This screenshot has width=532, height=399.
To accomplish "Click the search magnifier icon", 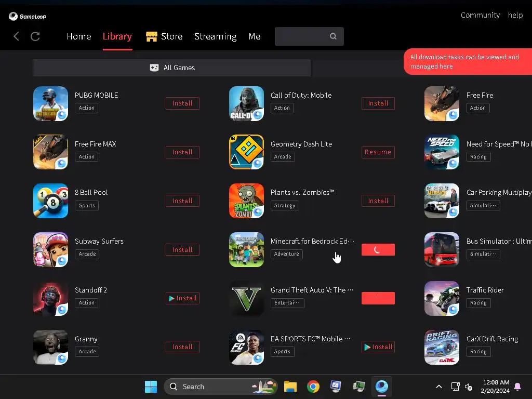I will (333, 36).
